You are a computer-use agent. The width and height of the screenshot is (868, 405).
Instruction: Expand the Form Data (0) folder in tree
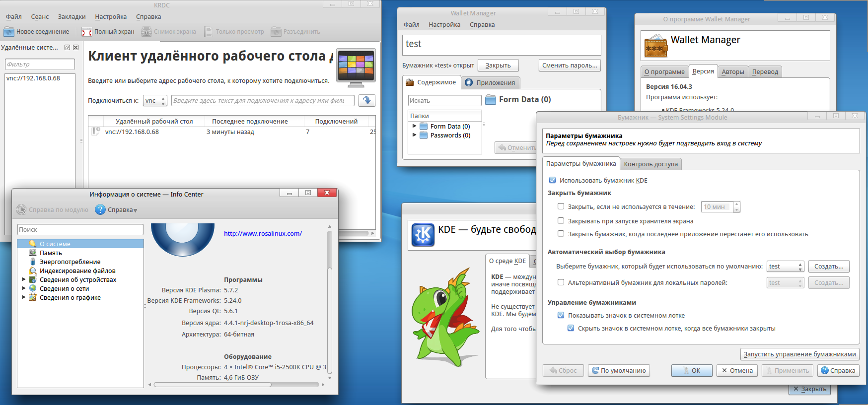click(x=414, y=126)
